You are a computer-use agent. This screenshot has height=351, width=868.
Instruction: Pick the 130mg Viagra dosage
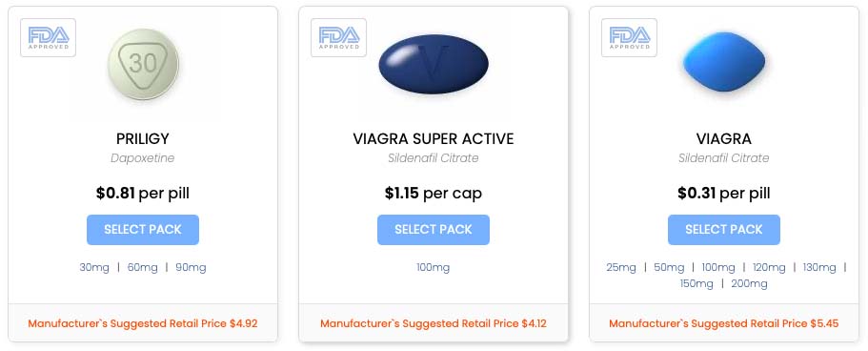(x=819, y=268)
